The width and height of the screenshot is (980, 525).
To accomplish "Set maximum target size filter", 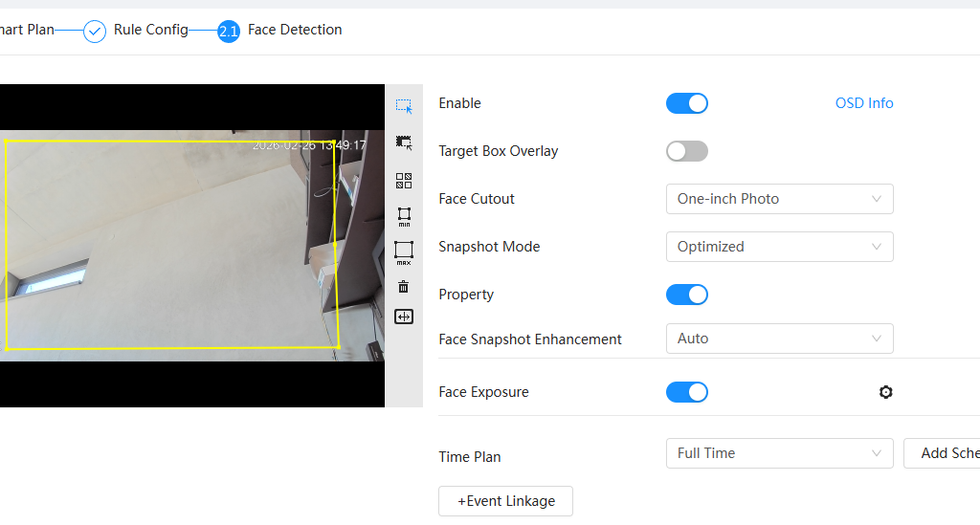I will tap(404, 252).
